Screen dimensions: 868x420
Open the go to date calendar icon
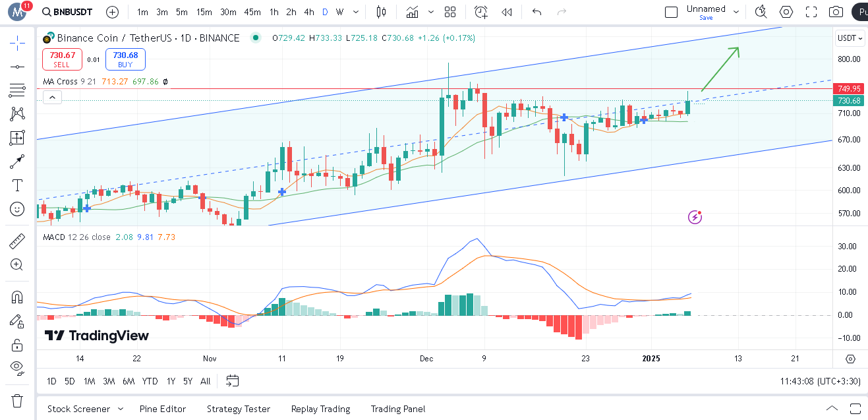pyautogui.click(x=232, y=380)
